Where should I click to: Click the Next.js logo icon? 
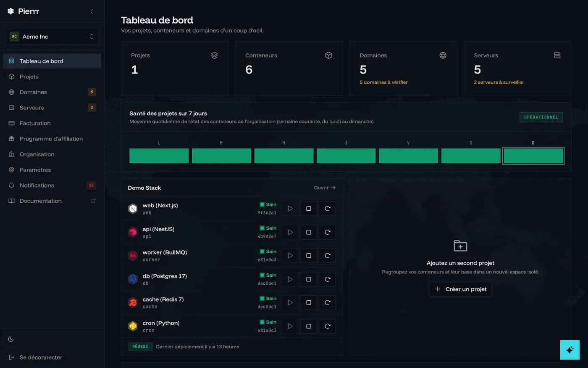click(133, 209)
